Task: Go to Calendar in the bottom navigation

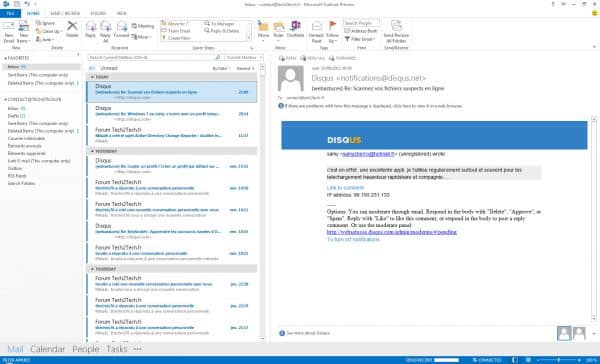Action: pos(47,349)
